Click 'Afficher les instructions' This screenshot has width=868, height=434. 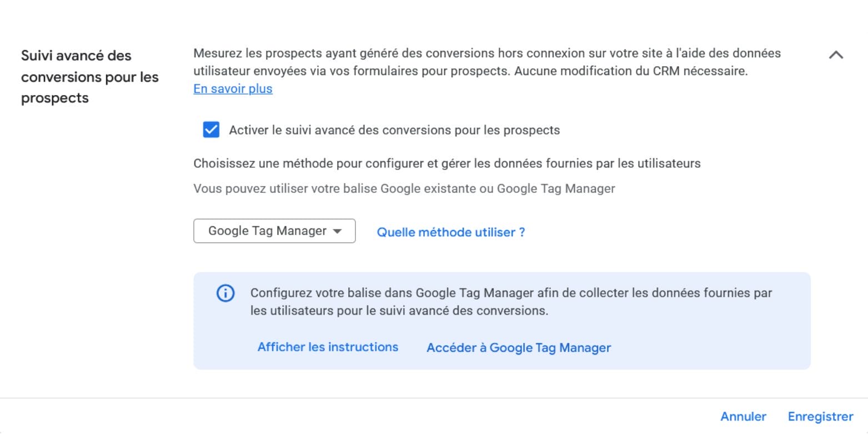coord(328,347)
